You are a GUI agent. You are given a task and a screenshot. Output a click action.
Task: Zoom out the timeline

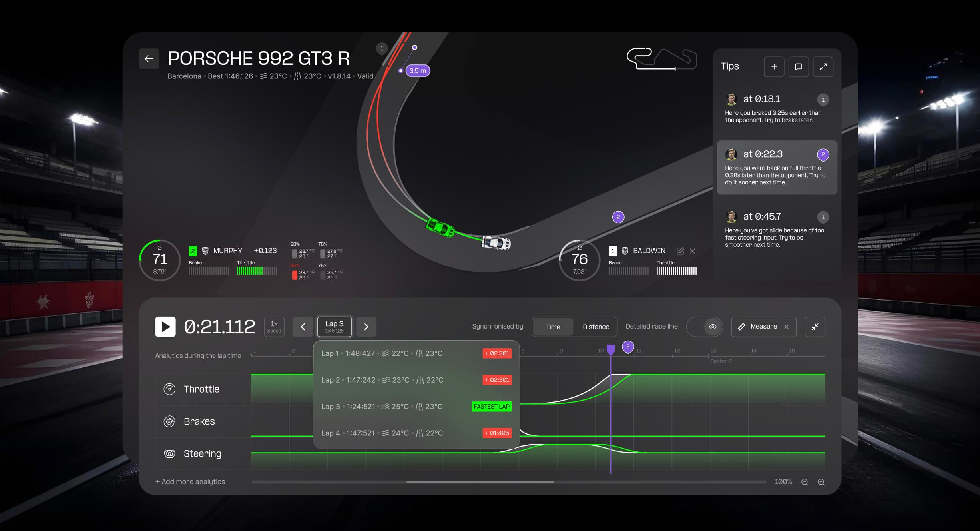805,482
